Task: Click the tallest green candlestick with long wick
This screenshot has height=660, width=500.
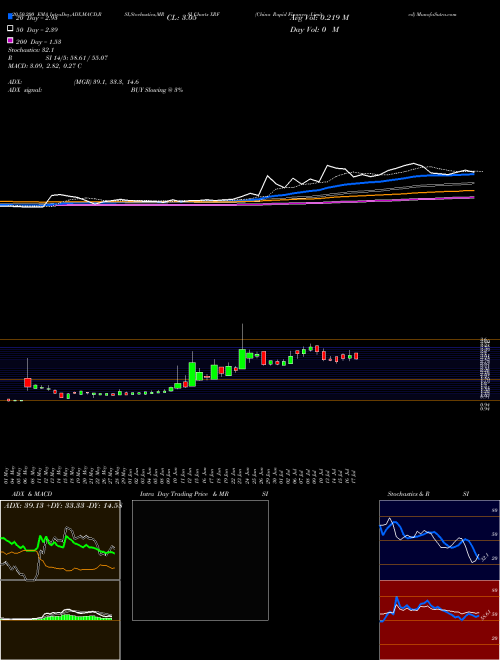Action: 242,359
